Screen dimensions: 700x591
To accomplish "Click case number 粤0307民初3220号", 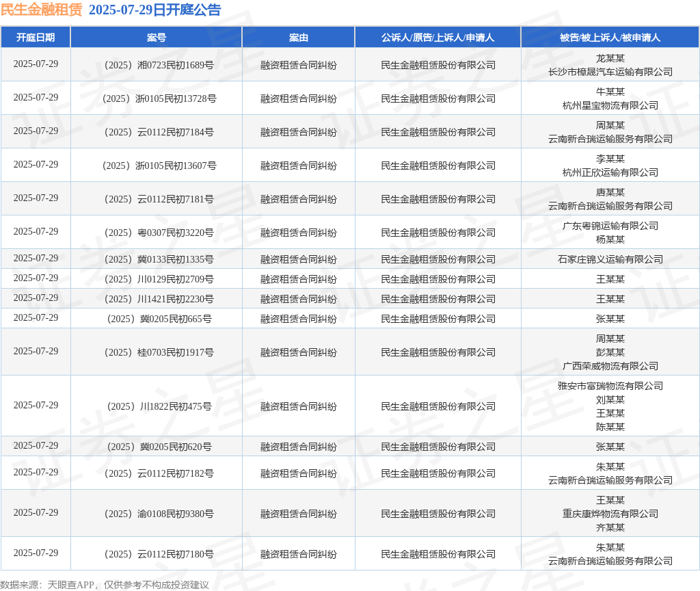I will tap(159, 233).
